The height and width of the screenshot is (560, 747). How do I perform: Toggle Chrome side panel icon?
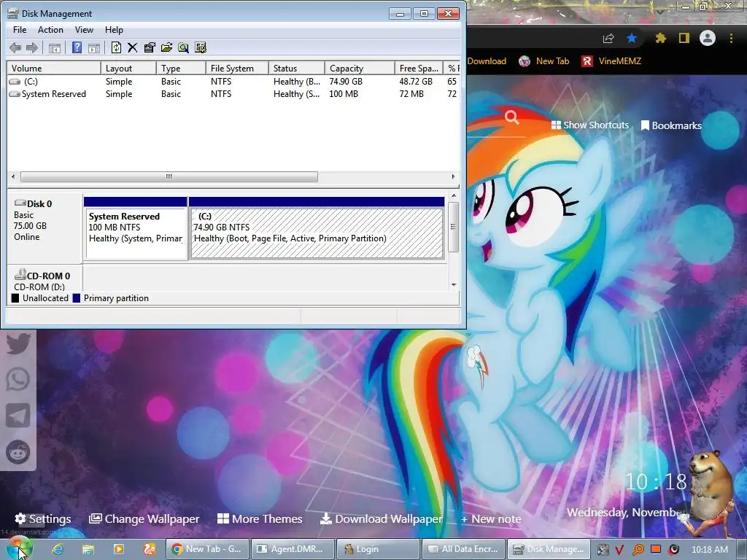click(x=684, y=38)
